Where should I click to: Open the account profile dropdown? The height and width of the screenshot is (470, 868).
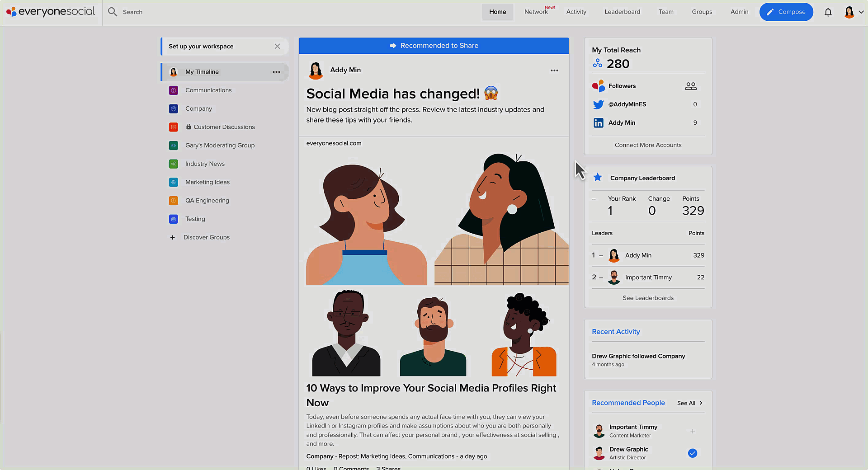pyautogui.click(x=853, y=12)
